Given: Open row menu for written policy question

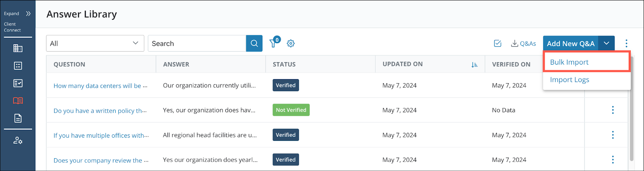Looking at the screenshot, I should click(613, 110).
